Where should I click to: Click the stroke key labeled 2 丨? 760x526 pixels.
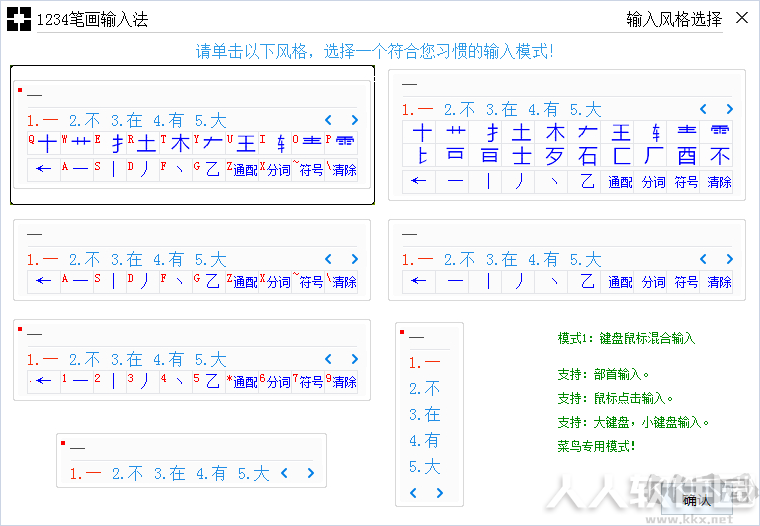click(x=110, y=381)
